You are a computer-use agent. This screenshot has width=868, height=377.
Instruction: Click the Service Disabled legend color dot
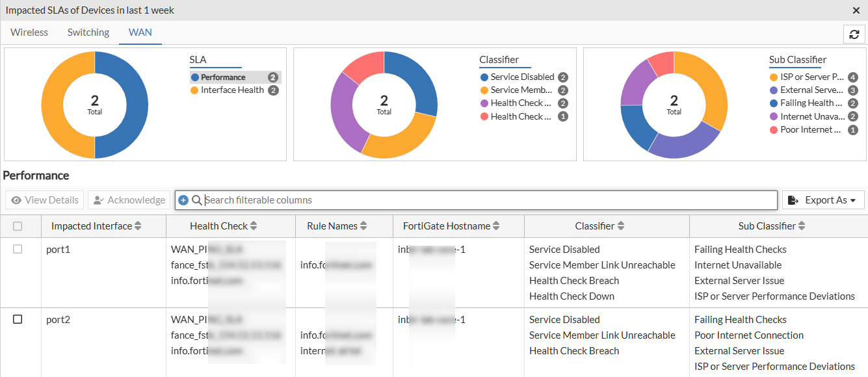pyautogui.click(x=484, y=77)
